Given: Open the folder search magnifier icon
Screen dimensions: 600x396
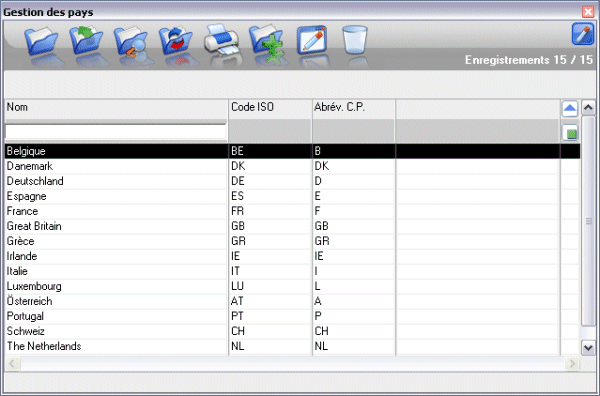Looking at the screenshot, I should 131,41.
